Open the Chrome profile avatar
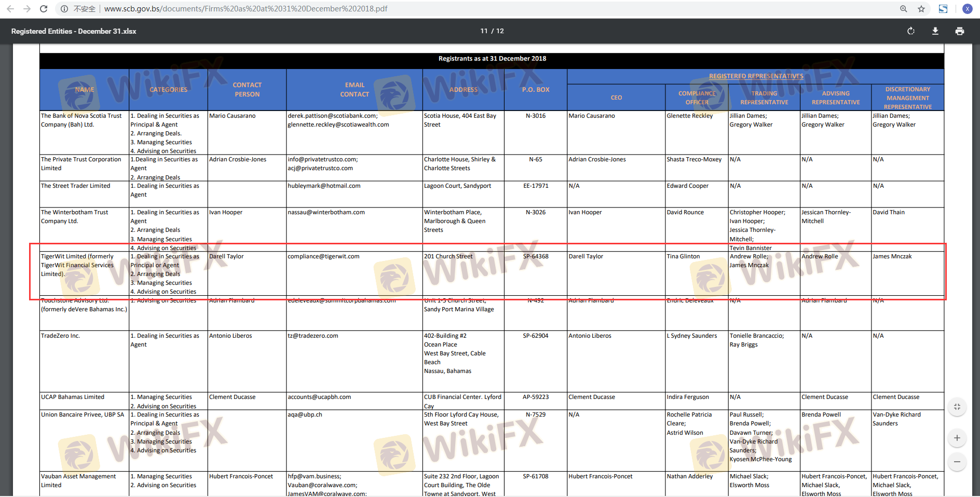This screenshot has width=980, height=497. click(968, 9)
